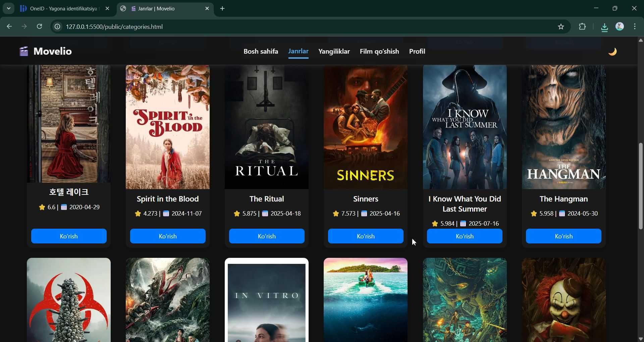Close the OneID tab

107,8
